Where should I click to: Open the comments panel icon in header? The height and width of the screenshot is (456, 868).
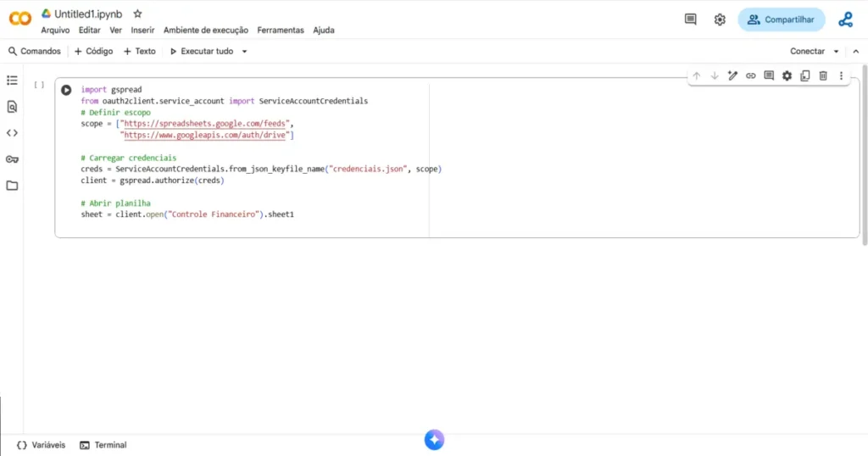690,19
